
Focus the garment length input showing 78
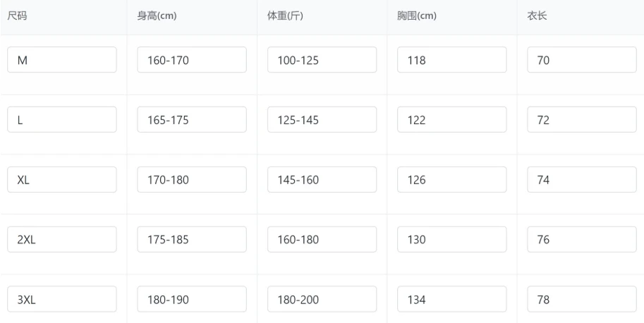582,299
